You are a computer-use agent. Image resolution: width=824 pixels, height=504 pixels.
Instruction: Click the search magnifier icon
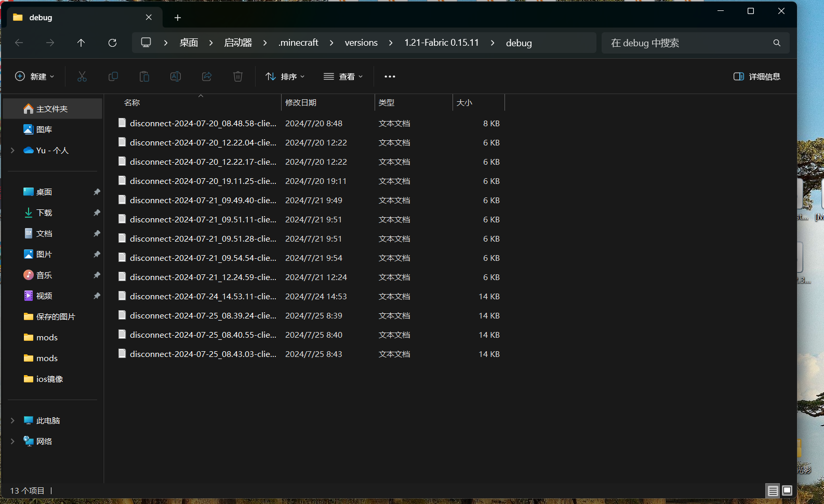pos(777,43)
